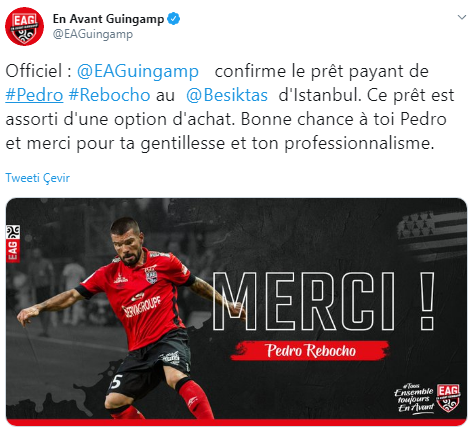Click the Servagroupe sponsor on the jersey
The width and height of the screenshot is (475, 432).
click(x=142, y=306)
